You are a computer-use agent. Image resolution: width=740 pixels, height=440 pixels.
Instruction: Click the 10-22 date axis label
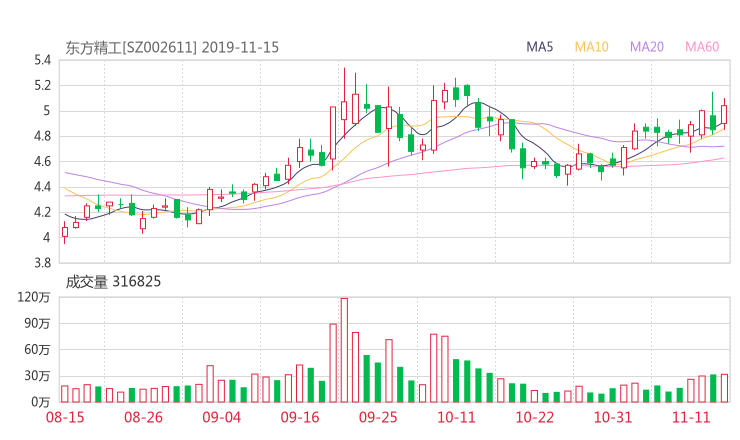tap(534, 417)
